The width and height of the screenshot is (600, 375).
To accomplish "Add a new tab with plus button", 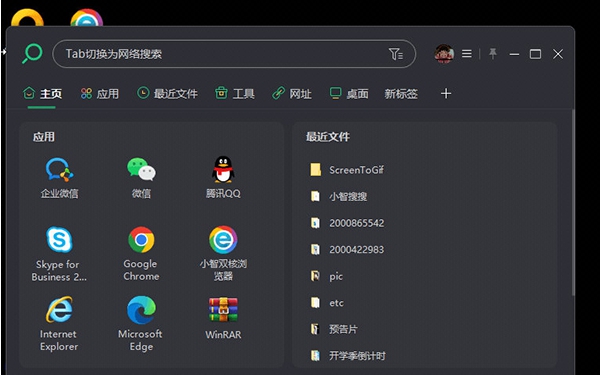I will point(446,93).
